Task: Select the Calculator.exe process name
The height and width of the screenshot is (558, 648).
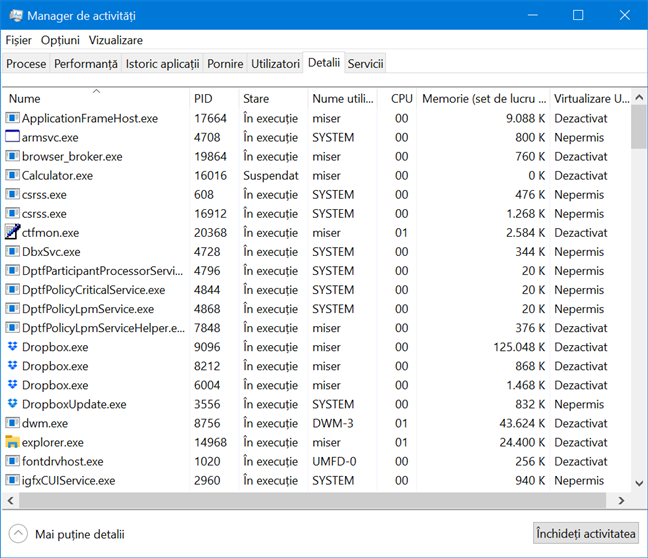Action: click(57, 175)
